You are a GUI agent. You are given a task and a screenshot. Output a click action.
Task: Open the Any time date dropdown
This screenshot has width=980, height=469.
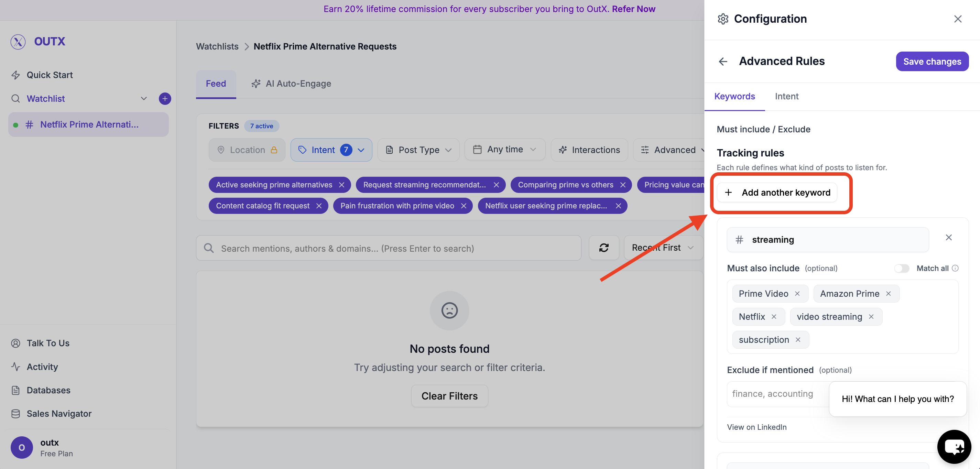coord(504,150)
